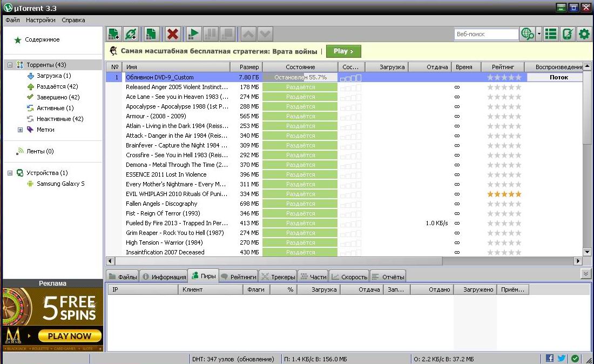Select Завершено (42) in sidebar
This screenshot has height=364, width=594.
click(x=58, y=97)
